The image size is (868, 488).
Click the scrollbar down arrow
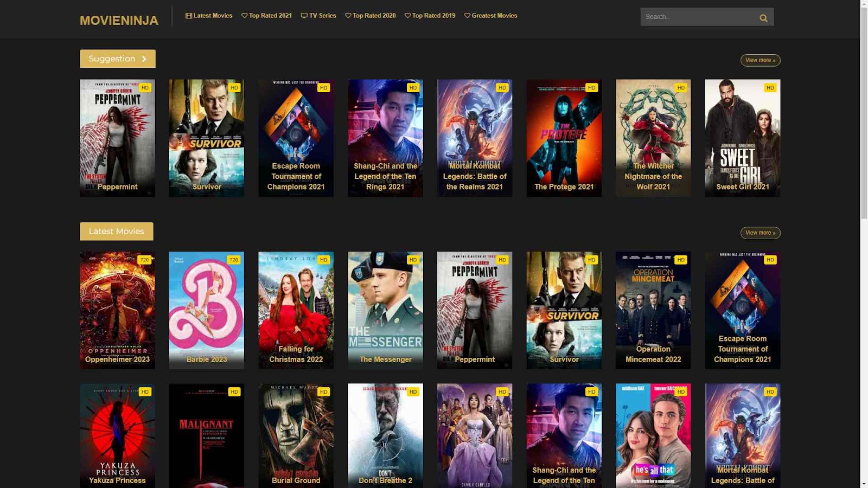click(864, 484)
